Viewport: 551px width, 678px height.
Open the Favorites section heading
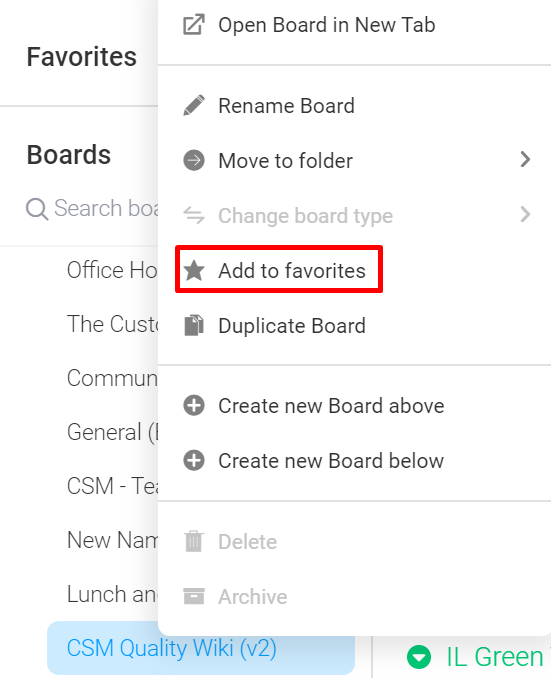pos(82,57)
